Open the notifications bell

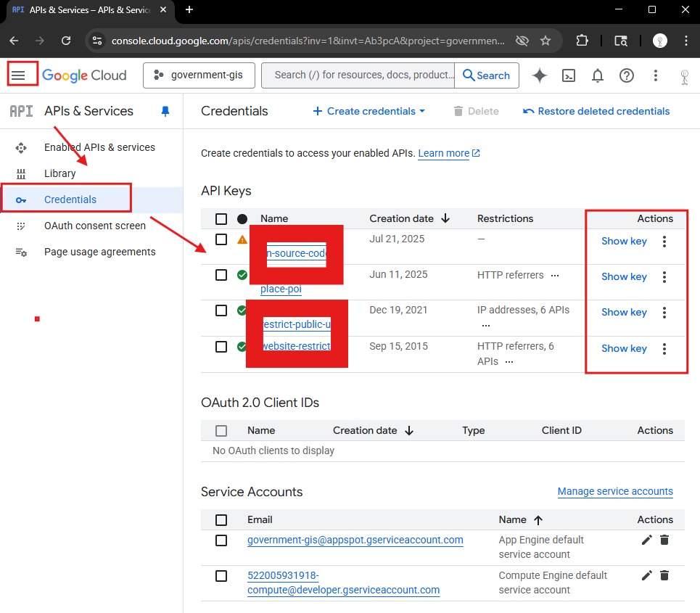click(597, 76)
